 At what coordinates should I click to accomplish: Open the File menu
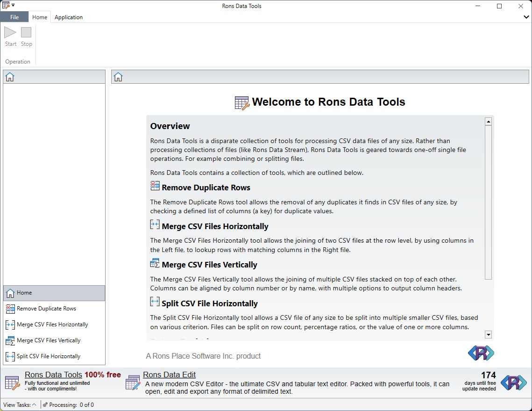pyautogui.click(x=14, y=17)
